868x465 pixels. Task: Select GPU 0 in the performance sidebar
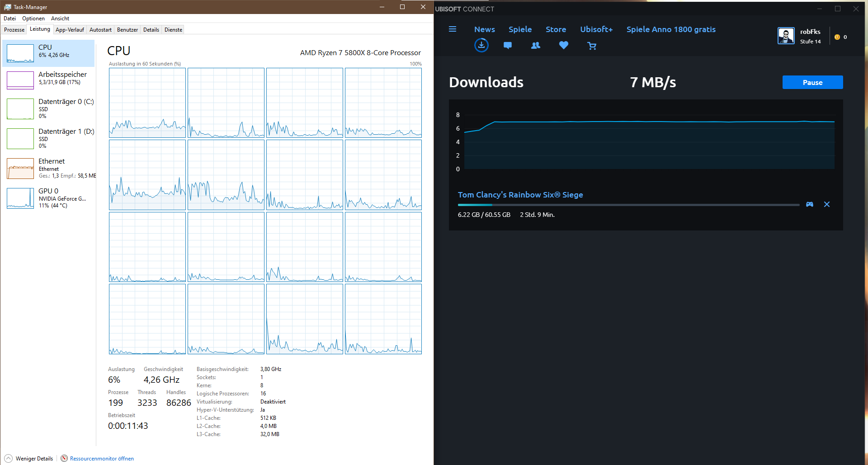point(48,198)
